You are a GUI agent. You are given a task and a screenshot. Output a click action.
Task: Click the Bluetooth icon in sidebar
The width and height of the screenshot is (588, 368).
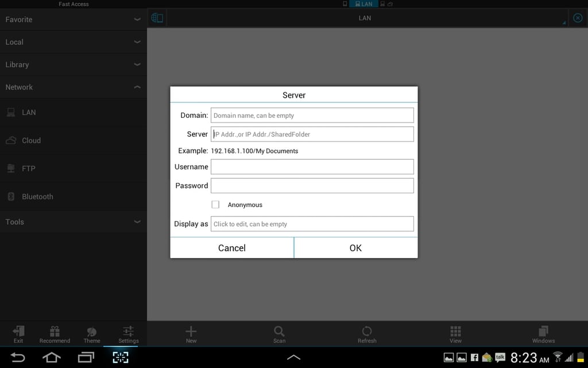[x=11, y=197]
